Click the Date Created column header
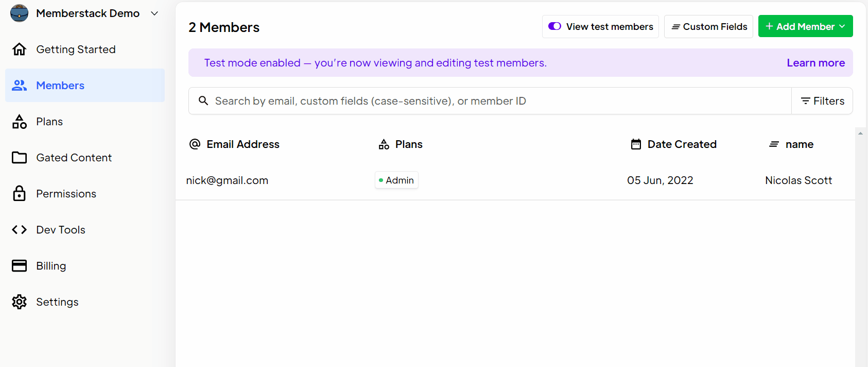Viewport: 868px width, 367px height. [682, 144]
